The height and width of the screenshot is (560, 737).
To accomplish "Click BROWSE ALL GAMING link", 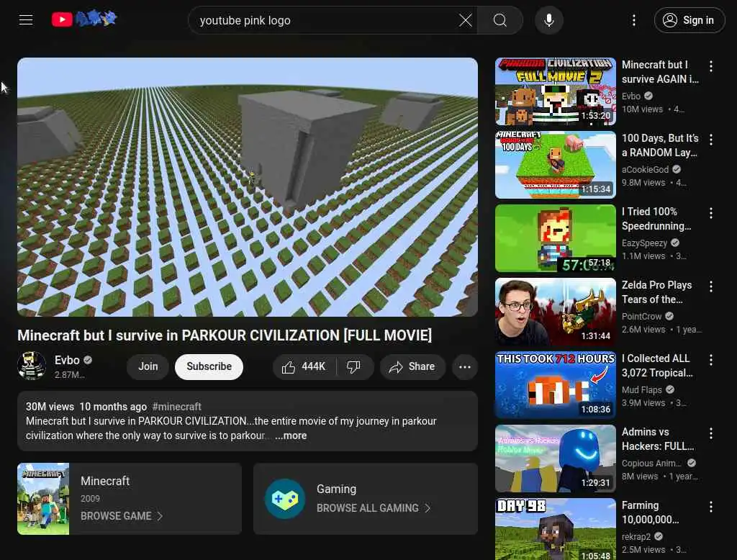I will (x=374, y=508).
